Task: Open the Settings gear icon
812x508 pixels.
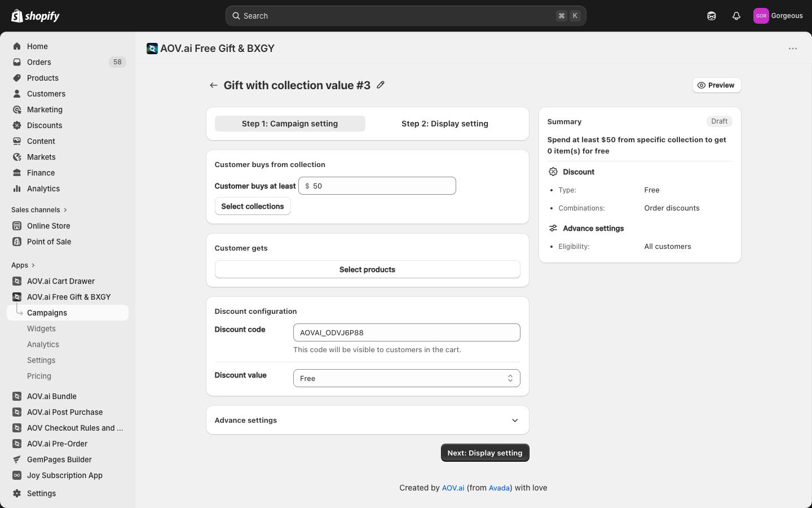Action: 17,493
